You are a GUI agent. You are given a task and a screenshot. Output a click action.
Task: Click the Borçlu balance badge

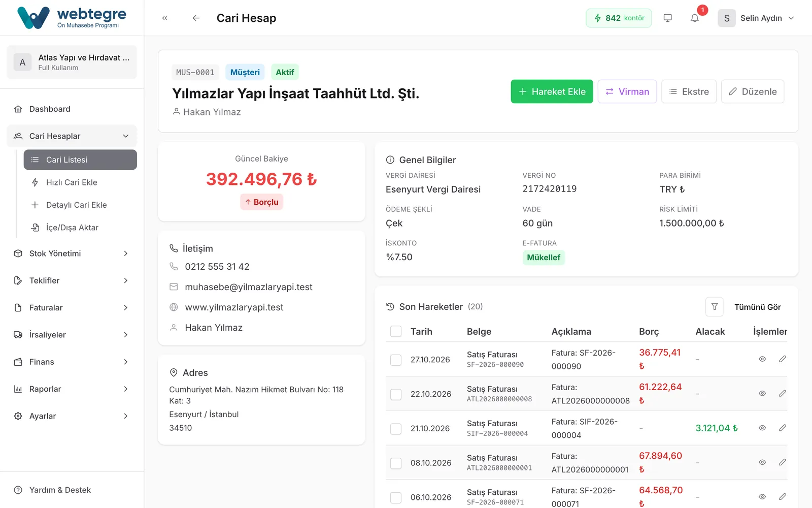point(262,202)
